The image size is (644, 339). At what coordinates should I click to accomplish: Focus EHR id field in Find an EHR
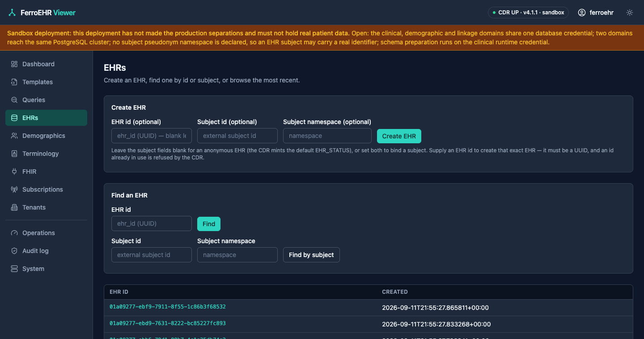click(152, 223)
